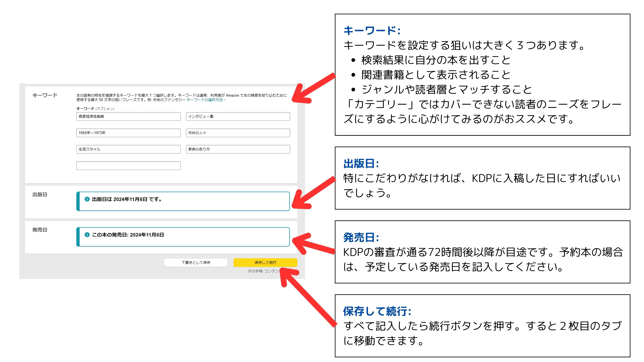Click the キーワード (オプション) field label

[95, 109]
